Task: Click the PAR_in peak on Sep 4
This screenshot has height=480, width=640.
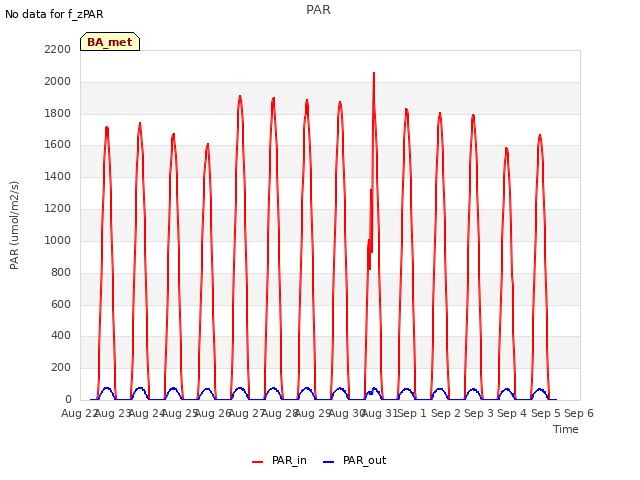Action: point(507,149)
